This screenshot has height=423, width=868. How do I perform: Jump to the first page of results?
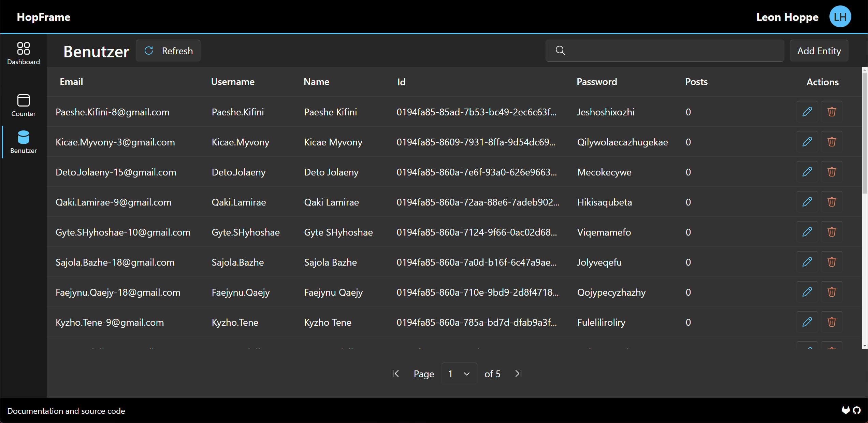click(x=395, y=374)
